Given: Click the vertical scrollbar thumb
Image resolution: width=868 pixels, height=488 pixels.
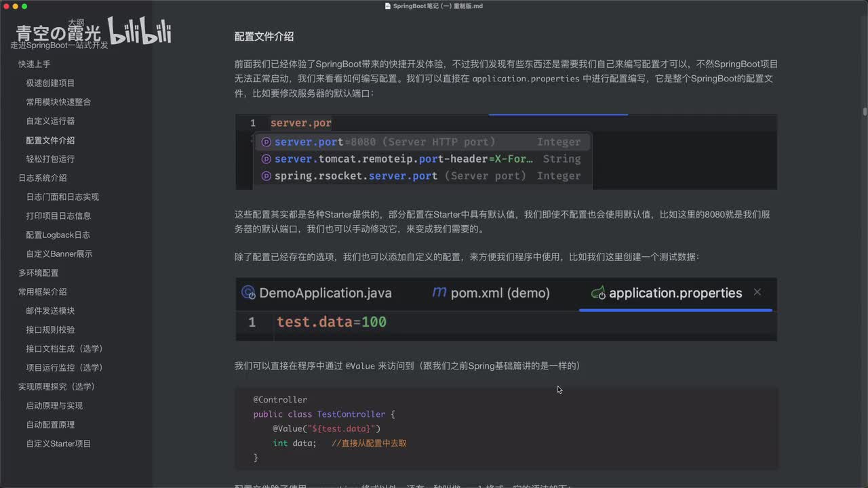Looking at the screenshot, I should coord(865,112).
